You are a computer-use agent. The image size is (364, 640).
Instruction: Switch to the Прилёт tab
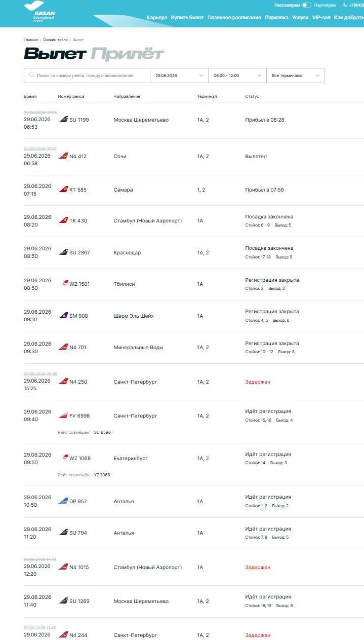click(x=128, y=54)
